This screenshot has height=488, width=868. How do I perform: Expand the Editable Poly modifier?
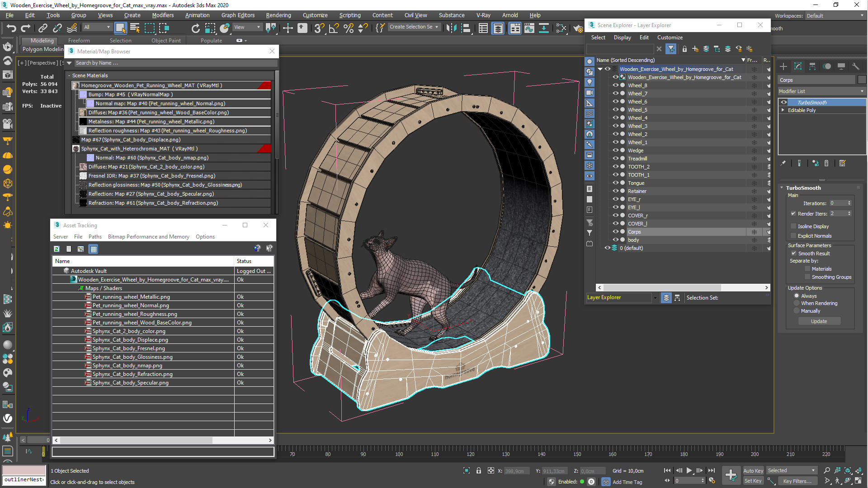click(x=783, y=110)
